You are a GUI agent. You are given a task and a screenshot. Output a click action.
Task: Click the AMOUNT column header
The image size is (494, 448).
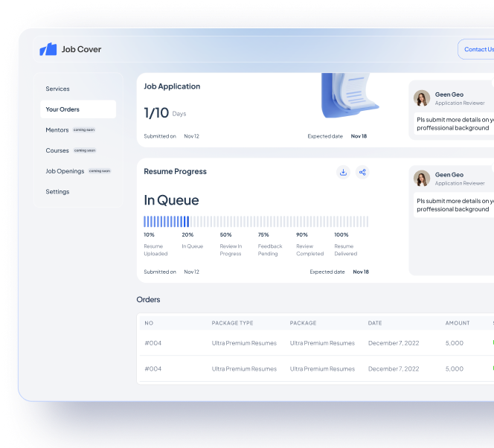point(457,323)
